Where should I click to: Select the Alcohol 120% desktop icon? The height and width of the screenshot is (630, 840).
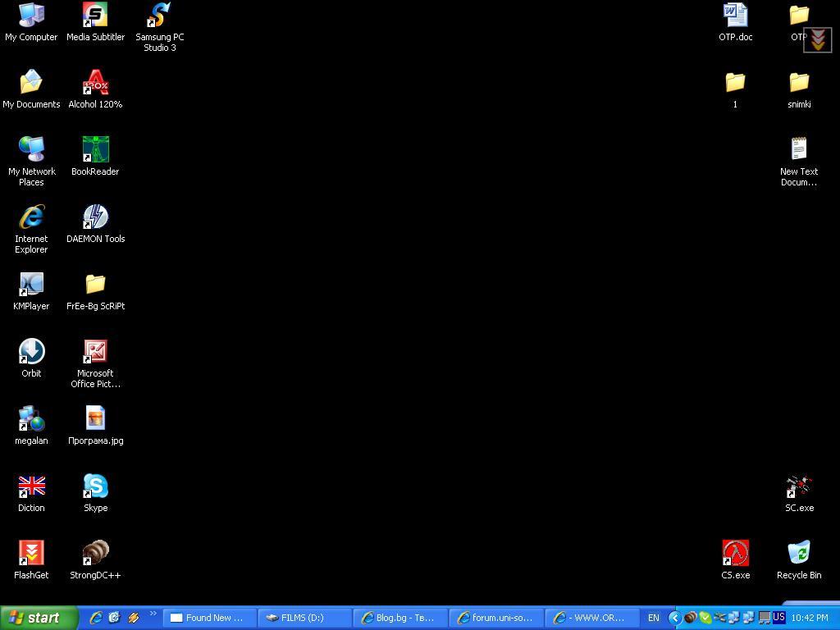coord(95,82)
